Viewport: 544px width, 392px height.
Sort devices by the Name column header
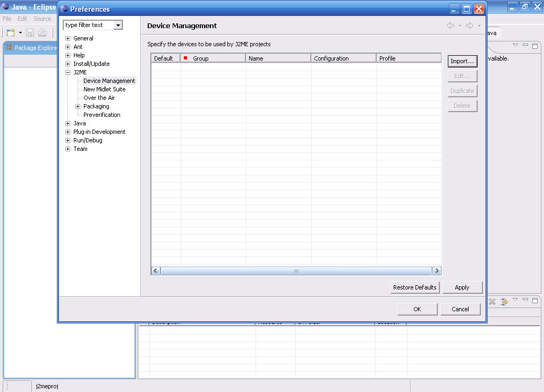(278, 58)
